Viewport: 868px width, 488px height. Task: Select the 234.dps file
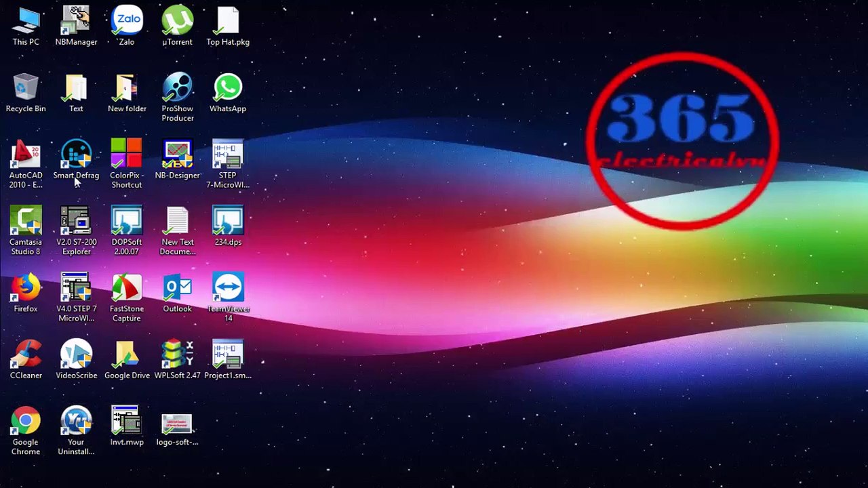(x=228, y=226)
